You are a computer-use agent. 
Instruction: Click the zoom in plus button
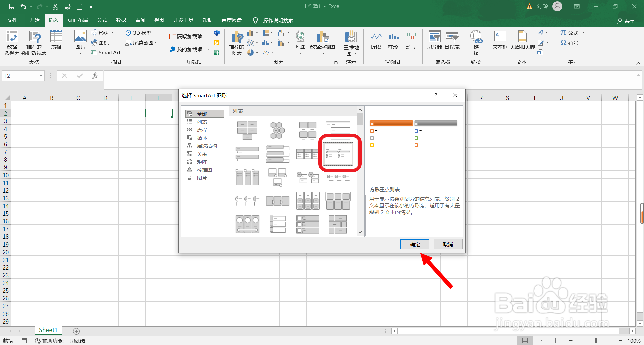coord(620,341)
